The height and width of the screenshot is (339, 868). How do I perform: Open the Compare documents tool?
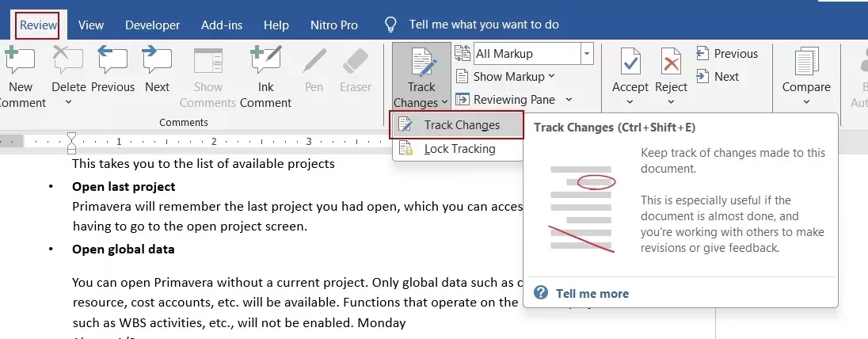tap(806, 61)
